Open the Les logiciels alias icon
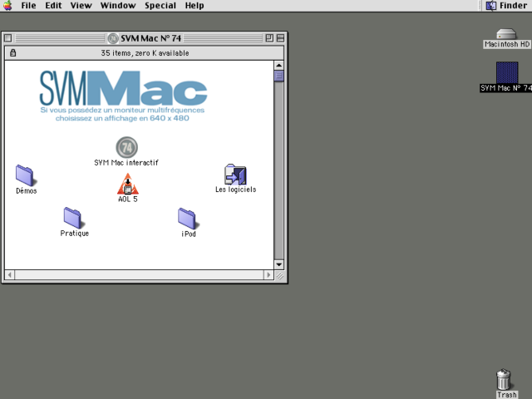Viewport: 532px width, 399px height. pyautogui.click(x=235, y=175)
